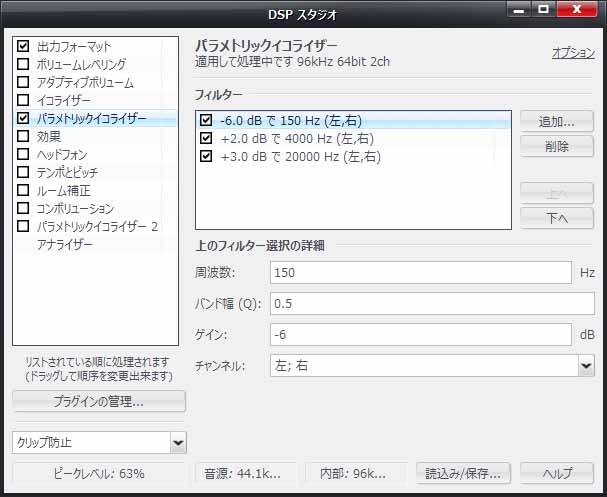Click 読込み/保存... button
The image size is (607, 497).
coord(463,473)
